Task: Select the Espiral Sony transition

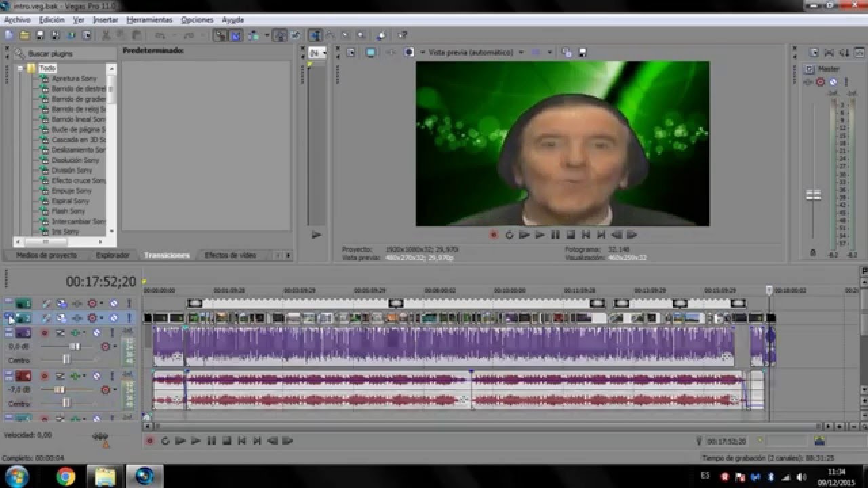Action: pos(71,201)
